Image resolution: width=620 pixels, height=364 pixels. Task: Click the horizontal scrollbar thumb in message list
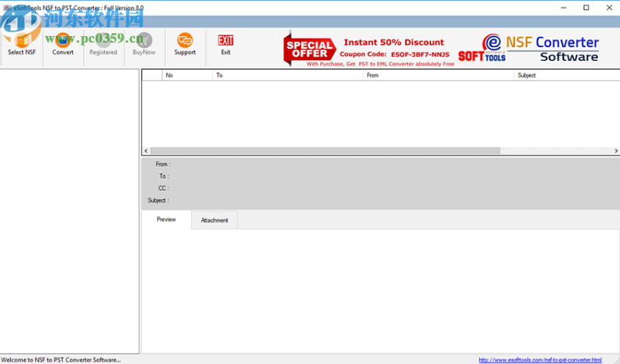(x=325, y=150)
